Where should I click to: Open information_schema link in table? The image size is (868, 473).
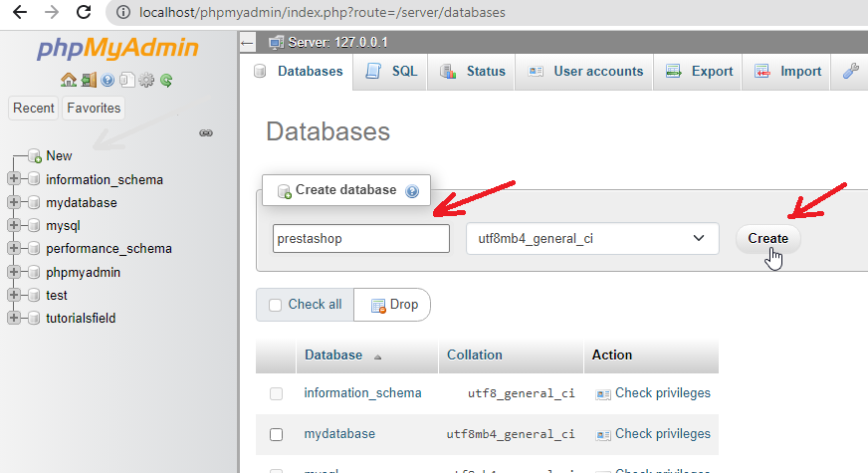[x=362, y=393]
